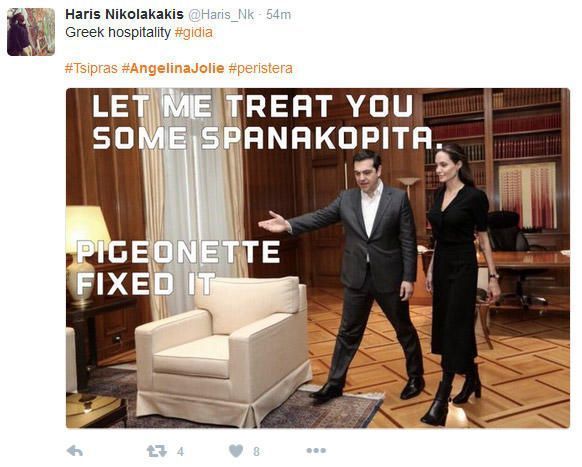Open Haris Nikolakakis profile avatar picture
Viewport: 582px width, 467px height.
(31, 32)
